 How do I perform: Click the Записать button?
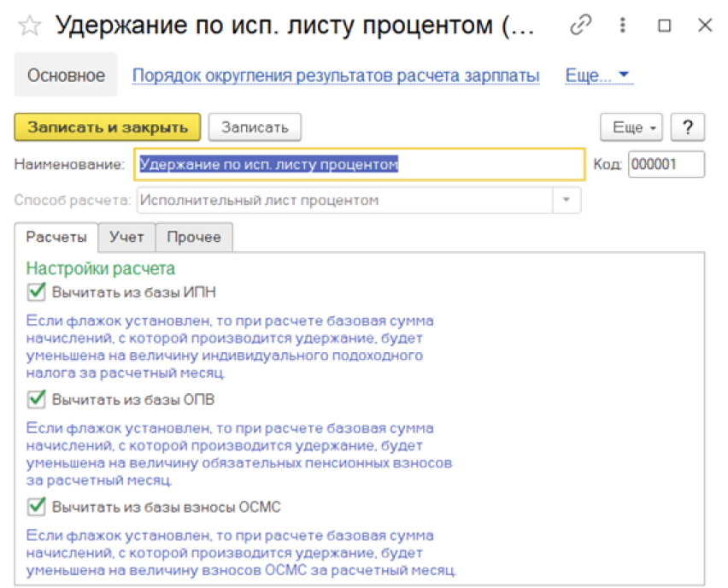(255, 126)
